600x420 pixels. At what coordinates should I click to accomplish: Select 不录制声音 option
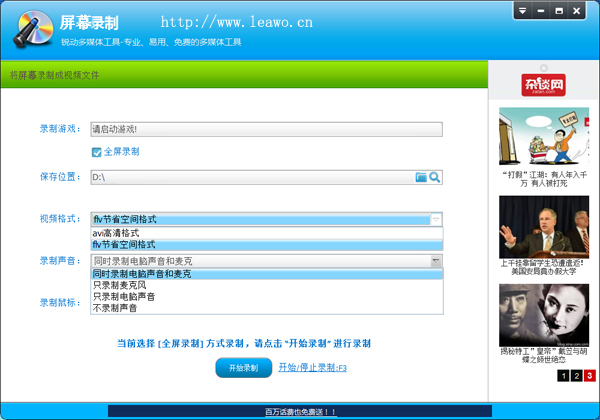116,308
